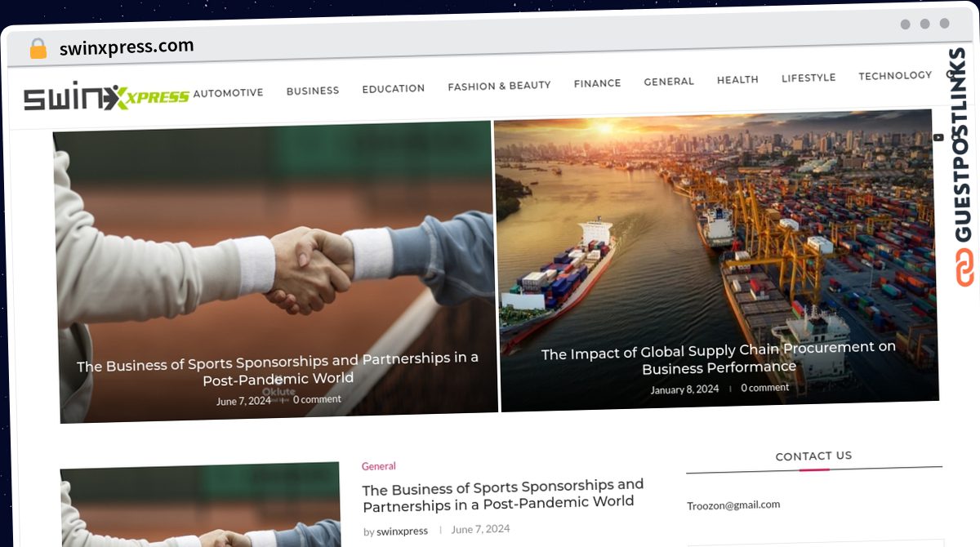Image resolution: width=980 pixels, height=547 pixels.
Task: Click the swinxpress.com address bar URL
Action: [x=127, y=47]
